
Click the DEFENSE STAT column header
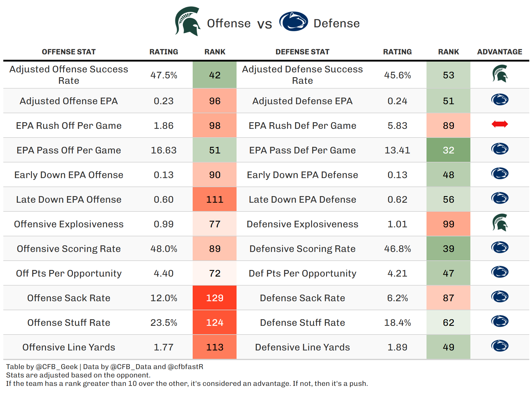click(302, 52)
